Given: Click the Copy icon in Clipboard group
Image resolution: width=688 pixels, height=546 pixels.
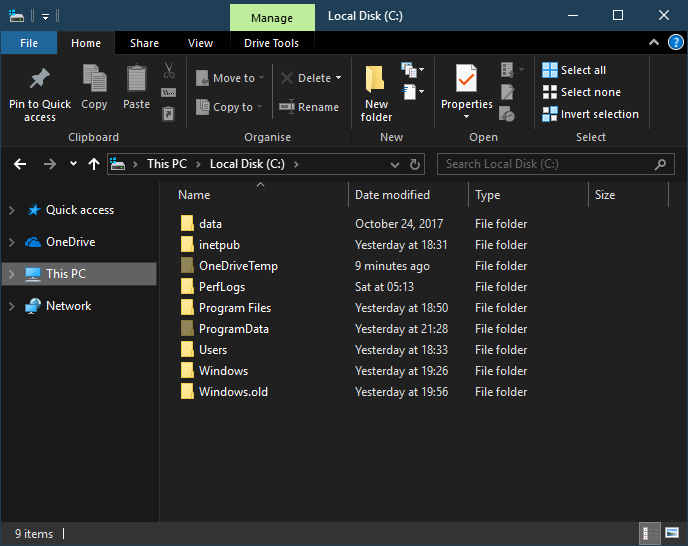Looking at the screenshot, I should click(x=94, y=78).
